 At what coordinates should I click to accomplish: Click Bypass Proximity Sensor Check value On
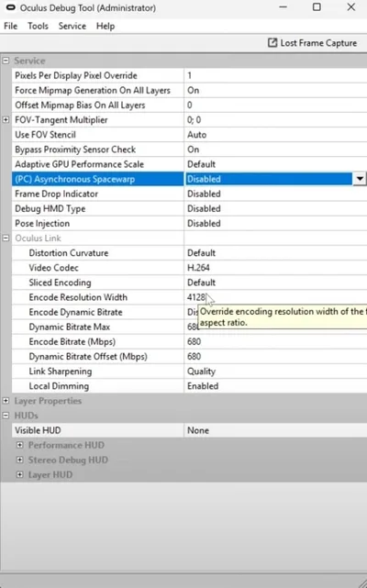(275, 150)
